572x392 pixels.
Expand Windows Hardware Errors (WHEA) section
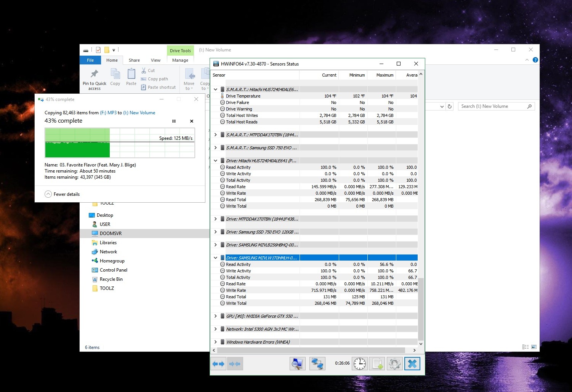pyautogui.click(x=215, y=342)
